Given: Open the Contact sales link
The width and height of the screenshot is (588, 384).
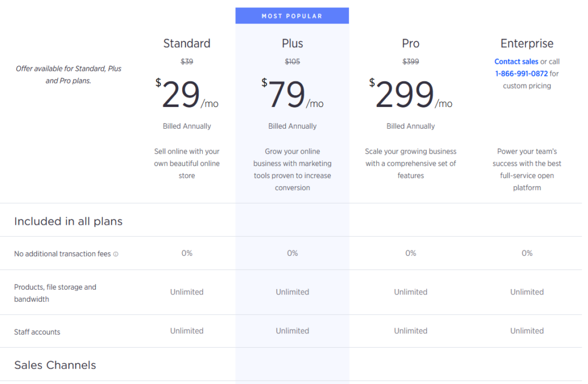Looking at the screenshot, I should tap(516, 62).
